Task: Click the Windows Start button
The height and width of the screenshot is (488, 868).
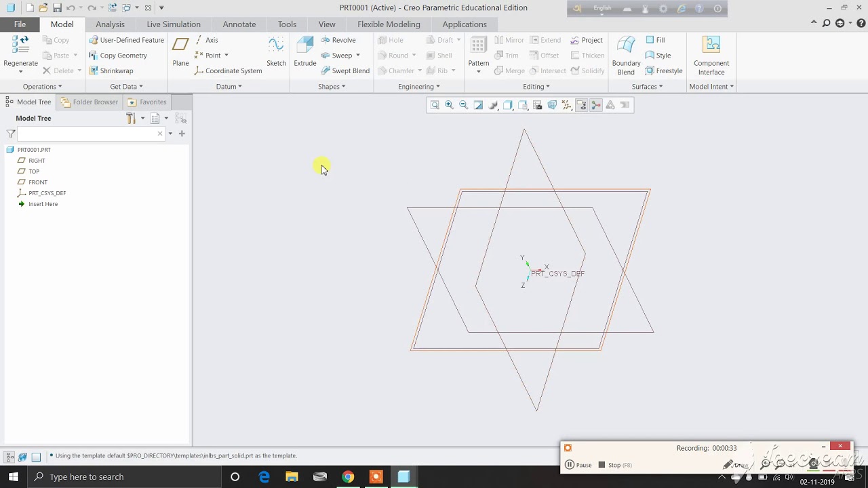Action: point(13,476)
